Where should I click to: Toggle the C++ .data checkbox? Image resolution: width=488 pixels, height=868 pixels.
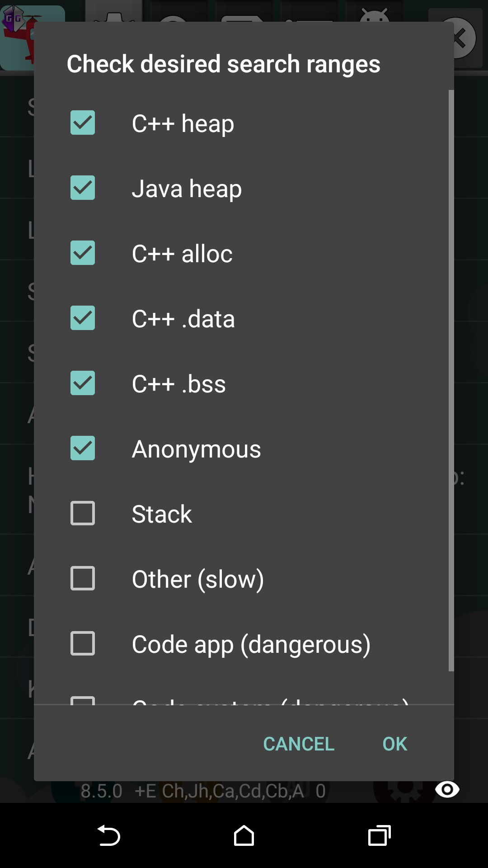(83, 318)
